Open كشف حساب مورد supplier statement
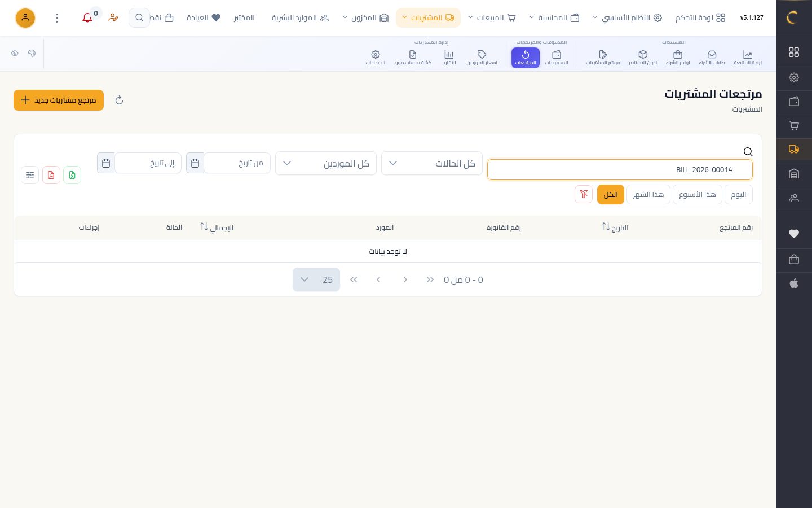The image size is (812, 508). pyautogui.click(x=413, y=58)
